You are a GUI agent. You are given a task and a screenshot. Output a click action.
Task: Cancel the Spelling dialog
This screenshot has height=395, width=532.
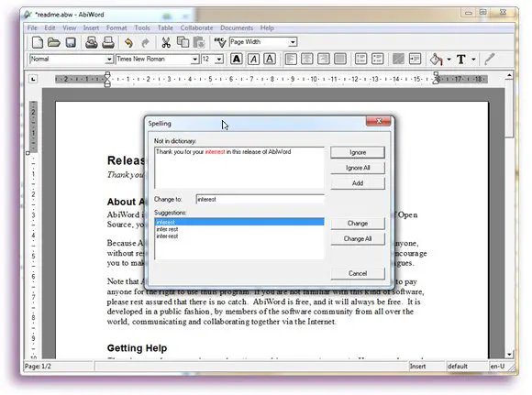[358, 273]
